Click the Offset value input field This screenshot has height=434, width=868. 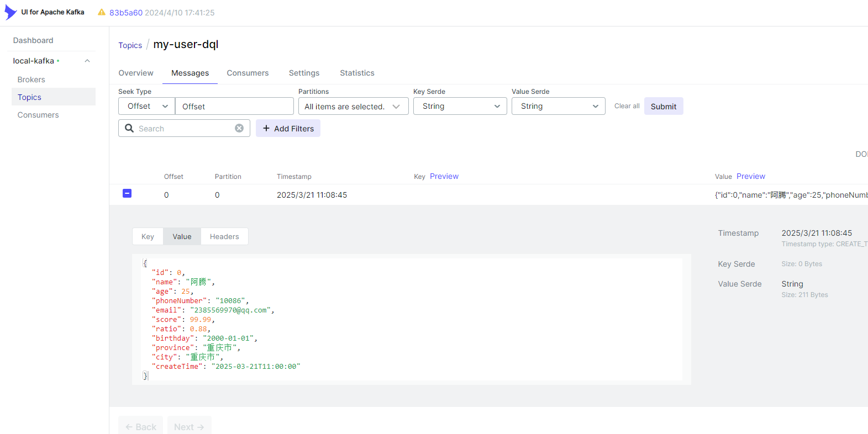234,106
